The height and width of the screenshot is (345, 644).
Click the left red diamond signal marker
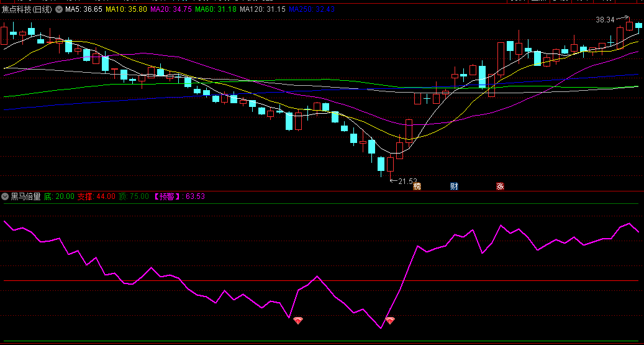click(297, 321)
